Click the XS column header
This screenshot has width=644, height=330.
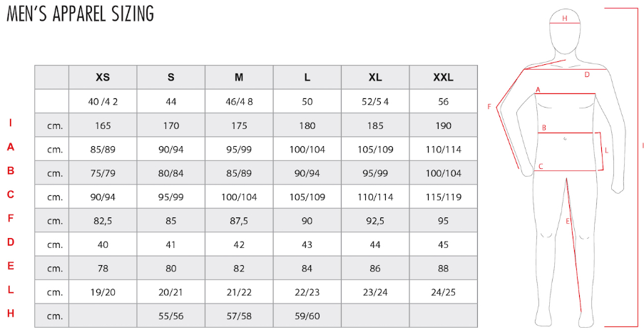(103, 77)
